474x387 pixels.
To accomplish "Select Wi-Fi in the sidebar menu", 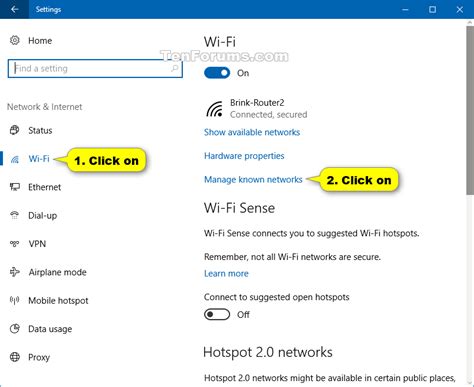I will tap(39, 159).
